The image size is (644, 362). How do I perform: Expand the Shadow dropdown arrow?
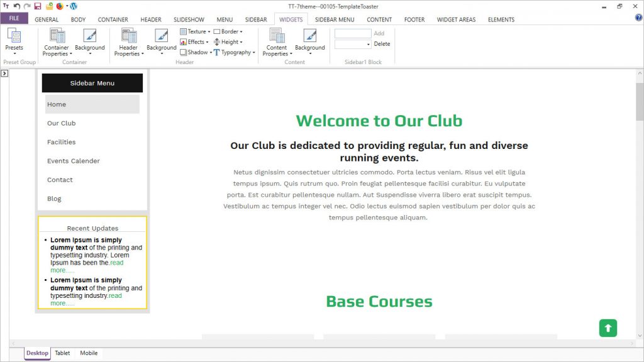(211, 53)
